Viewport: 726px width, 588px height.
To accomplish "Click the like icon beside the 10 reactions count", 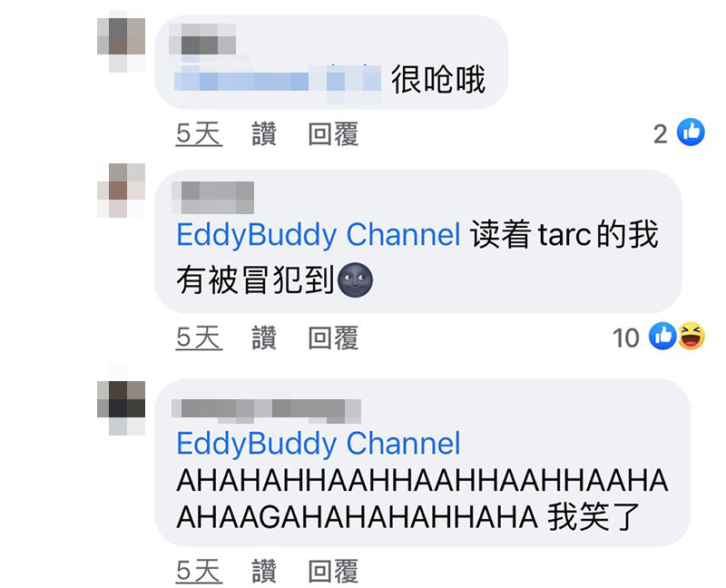I will pyautogui.click(x=662, y=336).
